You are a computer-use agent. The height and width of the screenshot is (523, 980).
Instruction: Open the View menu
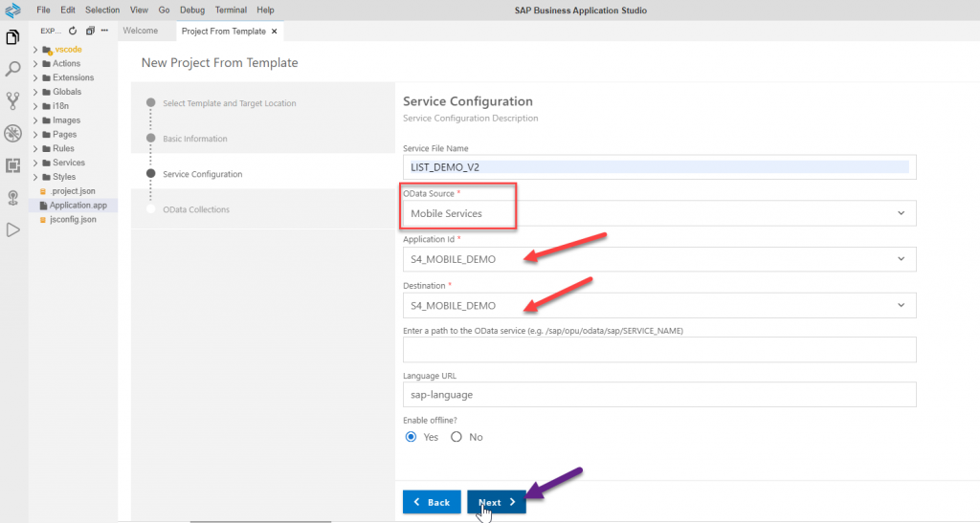click(x=139, y=10)
